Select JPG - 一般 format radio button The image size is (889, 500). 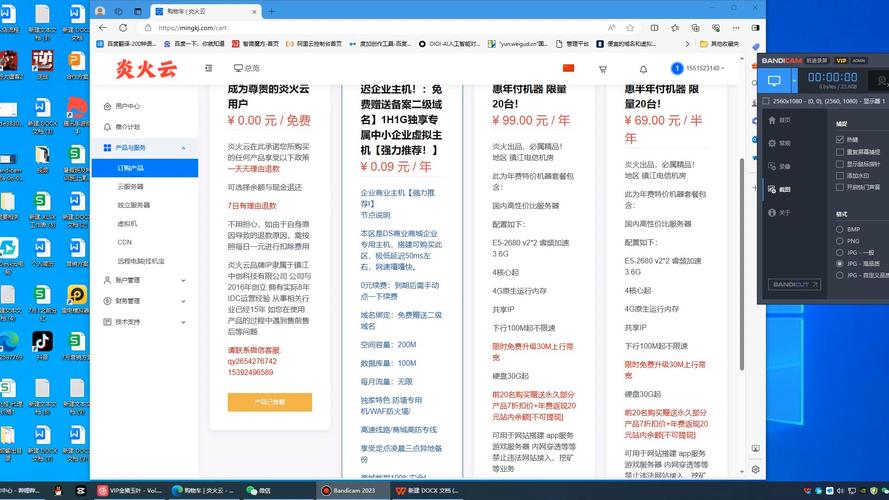point(840,252)
